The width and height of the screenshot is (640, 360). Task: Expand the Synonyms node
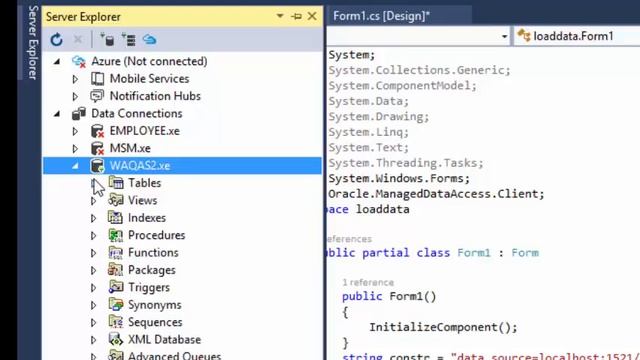[93, 305]
